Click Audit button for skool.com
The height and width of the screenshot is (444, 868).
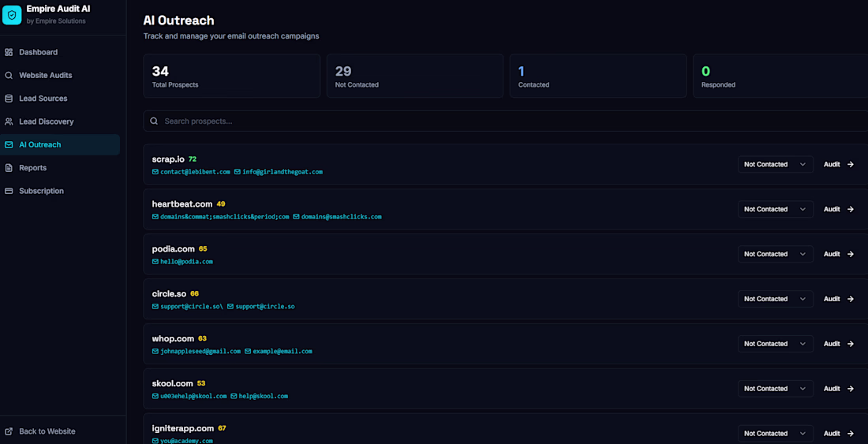coord(839,388)
